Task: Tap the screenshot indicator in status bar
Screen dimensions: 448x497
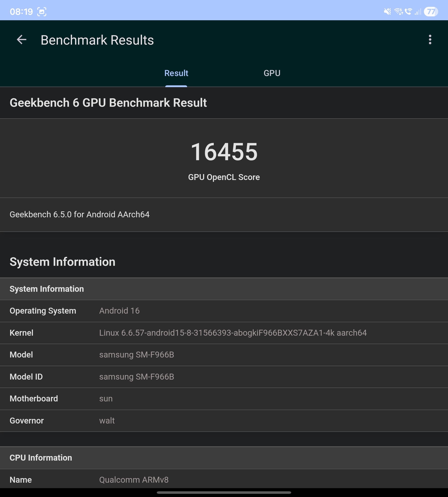Action: point(42,12)
